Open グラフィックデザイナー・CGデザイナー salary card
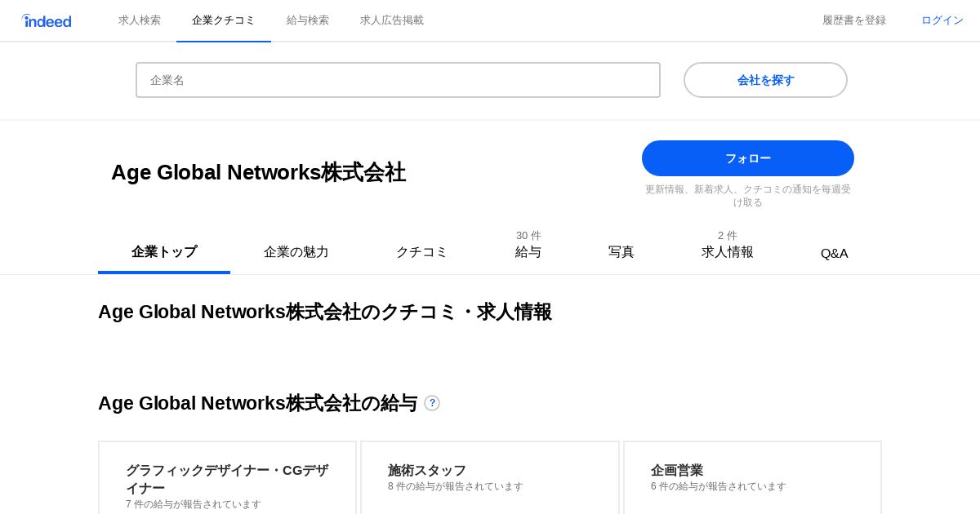 point(228,478)
